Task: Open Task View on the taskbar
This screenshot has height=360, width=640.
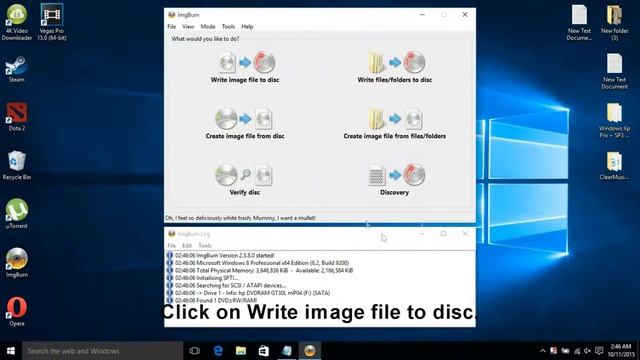Action: pos(195,351)
